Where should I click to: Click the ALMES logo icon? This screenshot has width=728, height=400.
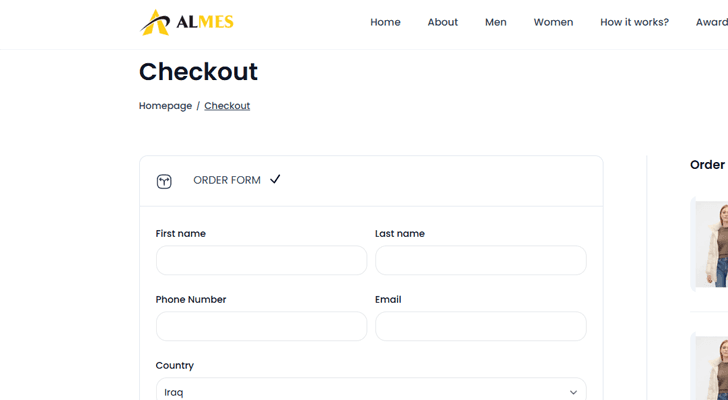[x=154, y=22]
